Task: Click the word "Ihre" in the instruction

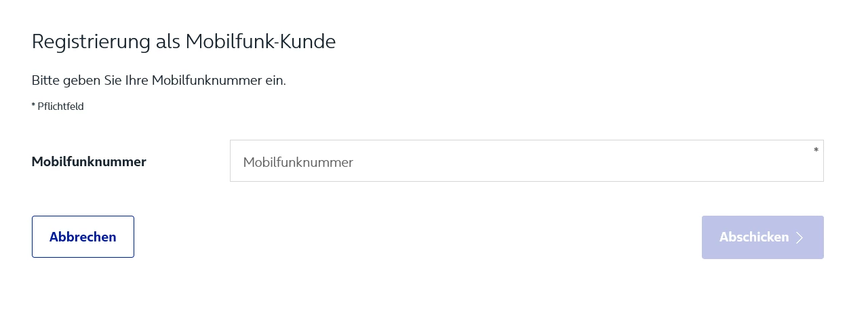Action: tap(136, 80)
